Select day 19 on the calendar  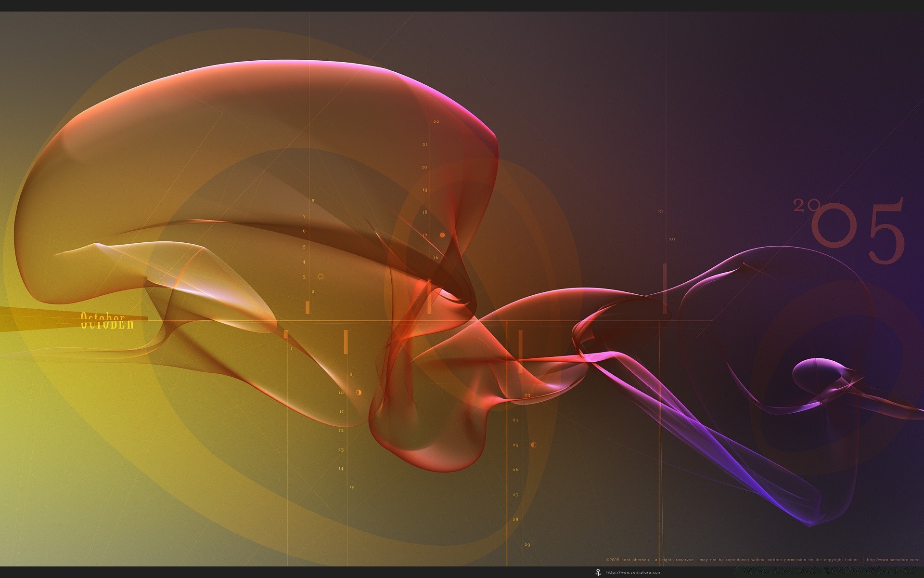pos(424,190)
